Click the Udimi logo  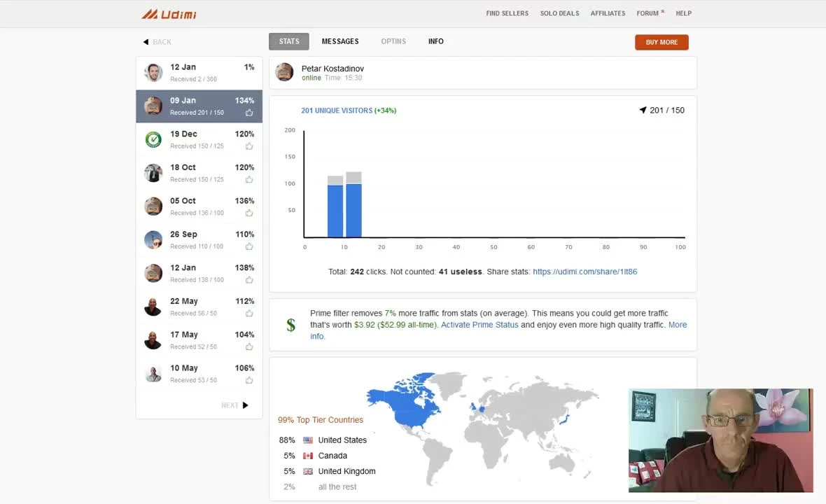(169, 14)
